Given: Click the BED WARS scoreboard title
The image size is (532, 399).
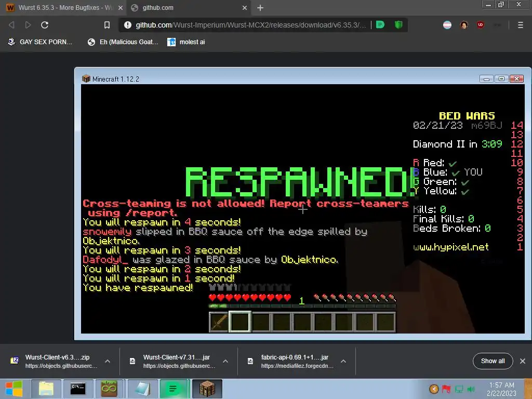Looking at the screenshot, I should click(467, 116).
